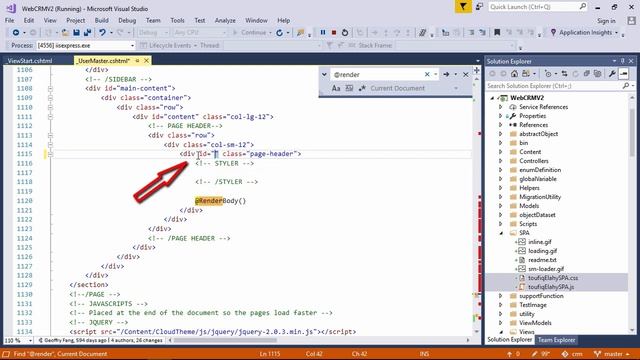Collapse the SPA folder

501,233
